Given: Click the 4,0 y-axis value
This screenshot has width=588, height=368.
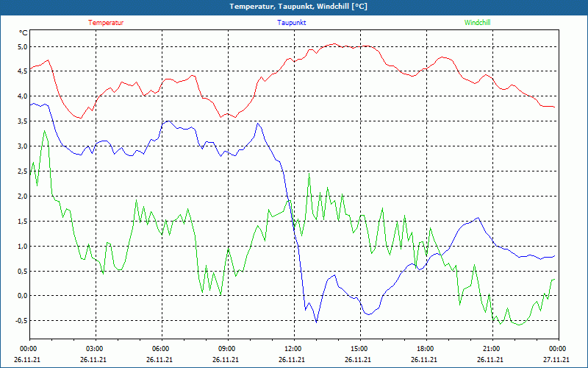Looking at the screenshot, I should click(23, 96).
